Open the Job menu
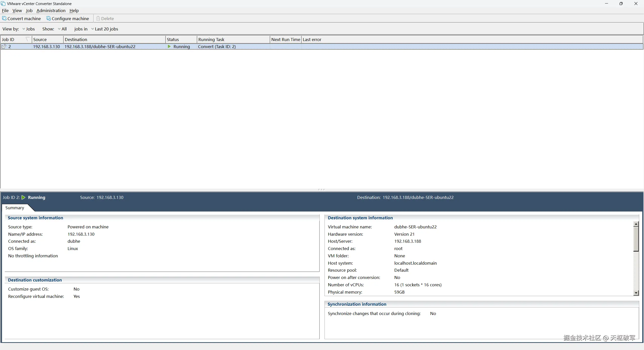Image resolution: width=644 pixels, height=350 pixels. pyautogui.click(x=29, y=11)
